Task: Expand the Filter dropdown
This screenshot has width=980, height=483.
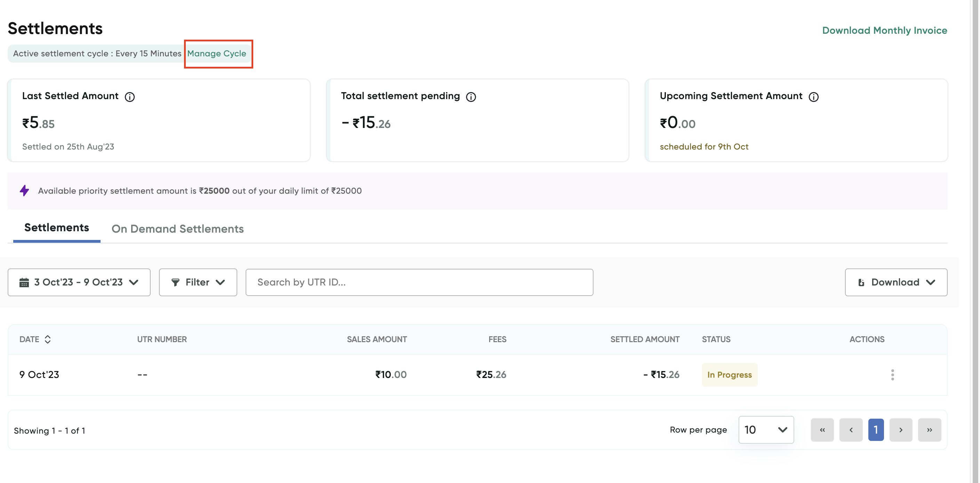Action: click(198, 282)
